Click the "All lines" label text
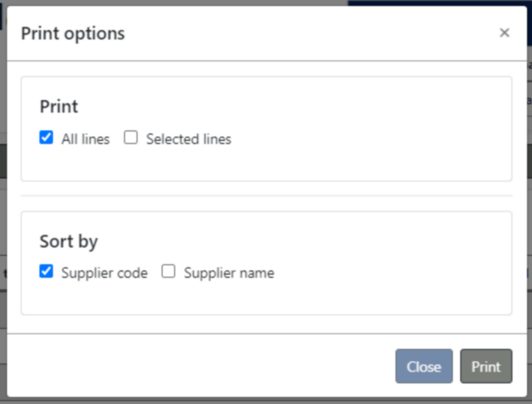 click(x=86, y=139)
